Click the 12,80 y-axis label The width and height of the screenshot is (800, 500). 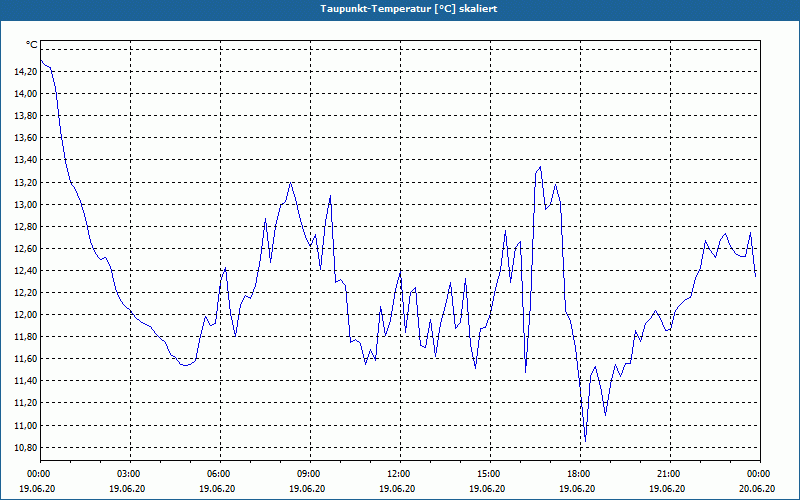click(x=26, y=227)
